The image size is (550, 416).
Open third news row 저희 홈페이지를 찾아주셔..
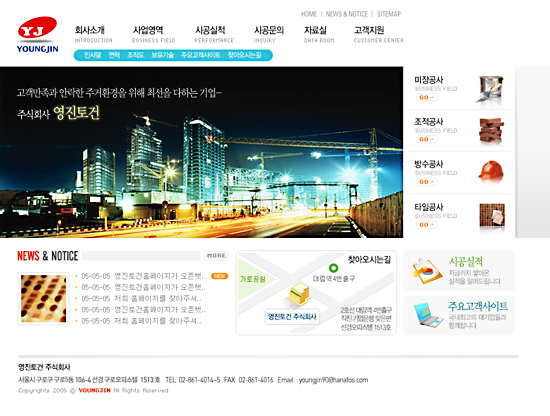coord(141,298)
